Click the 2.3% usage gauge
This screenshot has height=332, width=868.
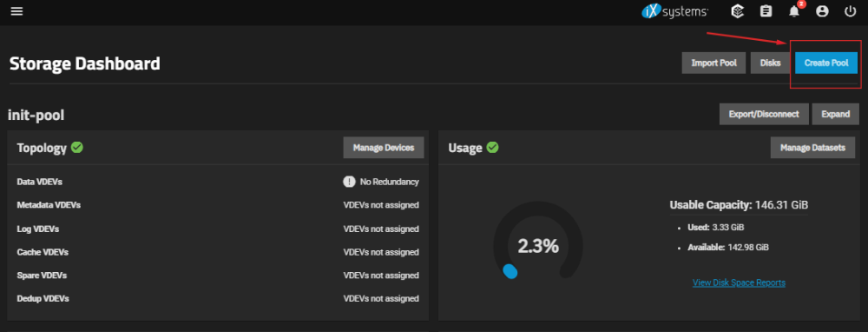point(538,246)
